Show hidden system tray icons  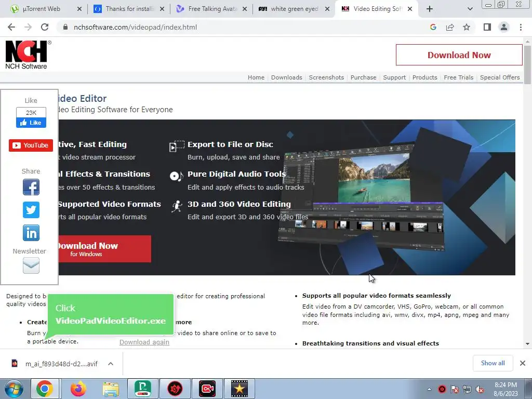click(429, 390)
